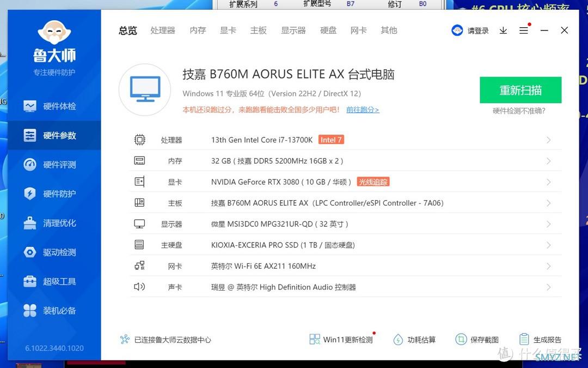The height and width of the screenshot is (368, 588).
Task: Click the desktop computer picture
Action: (145, 89)
